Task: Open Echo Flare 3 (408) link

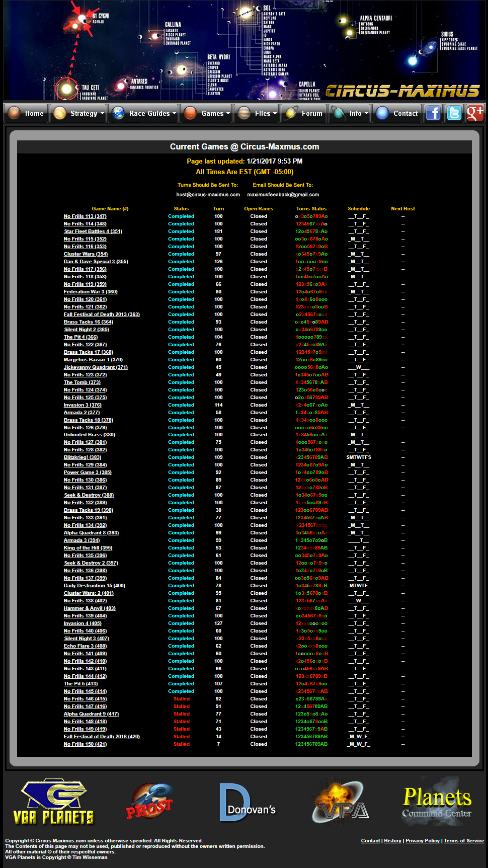Action: (x=85, y=646)
